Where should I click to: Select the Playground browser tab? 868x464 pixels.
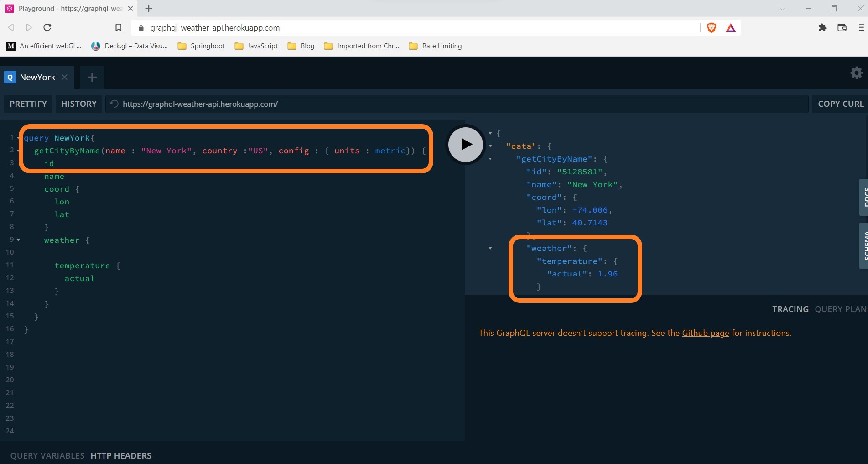tap(69, 9)
